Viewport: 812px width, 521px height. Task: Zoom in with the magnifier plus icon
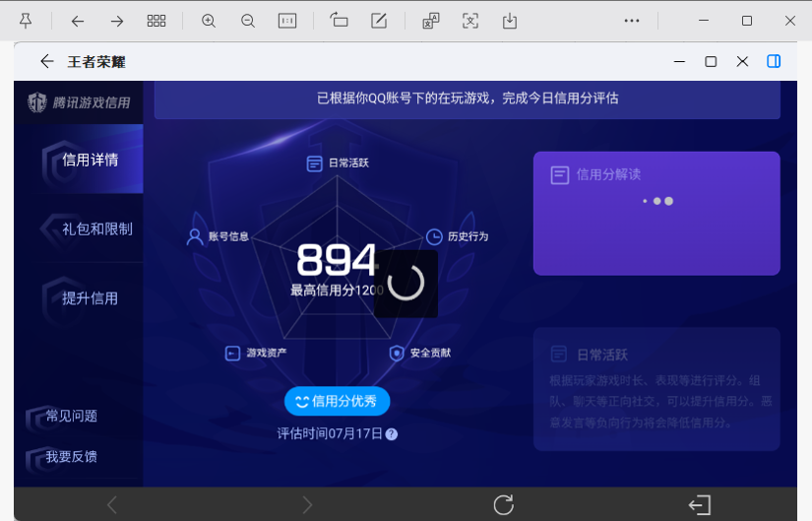pos(209,21)
